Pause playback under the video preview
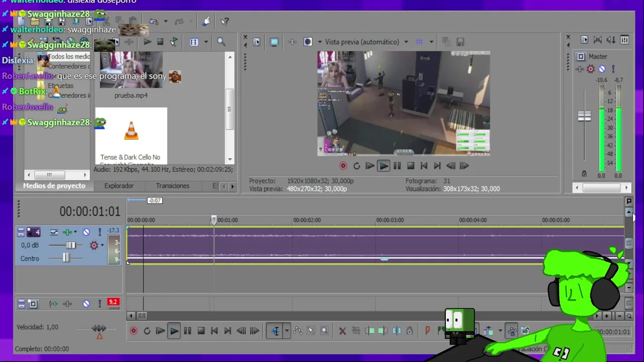Image resolution: width=644 pixels, height=362 pixels. click(x=397, y=166)
